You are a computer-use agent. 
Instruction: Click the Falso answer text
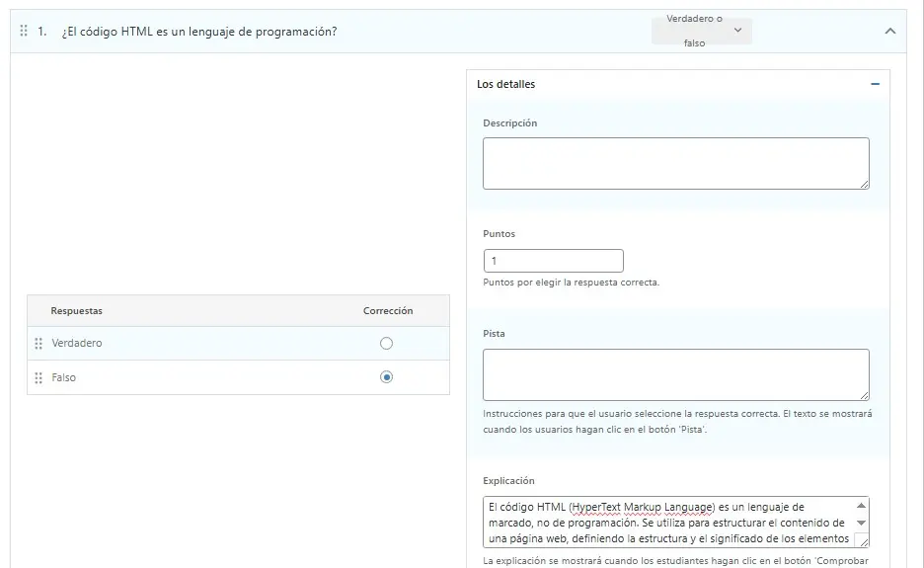[63, 377]
